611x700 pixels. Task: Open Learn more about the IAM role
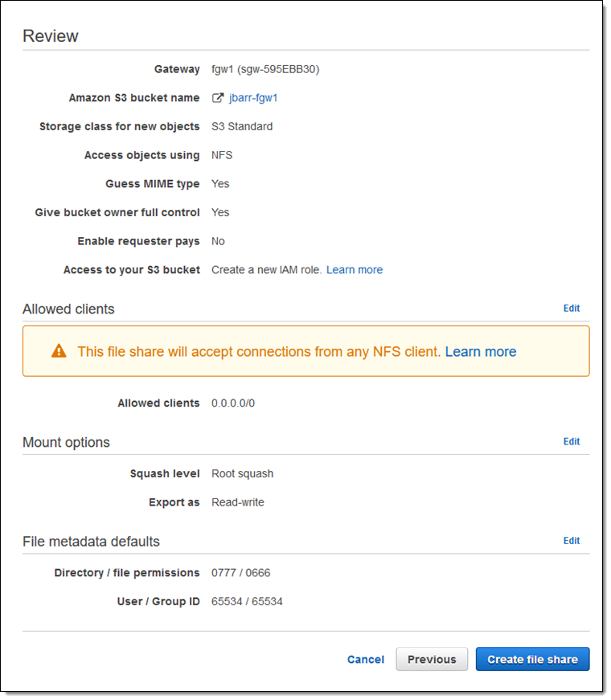[x=355, y=270]
